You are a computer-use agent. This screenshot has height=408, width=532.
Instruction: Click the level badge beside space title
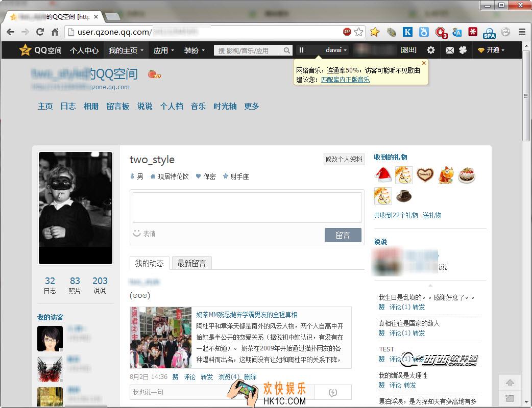pos(154,74)
